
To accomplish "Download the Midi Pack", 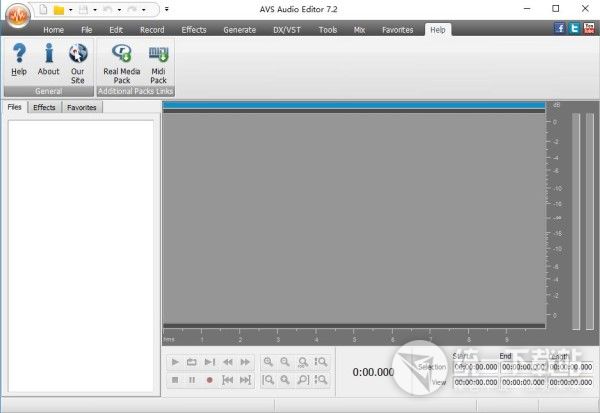I will coord(158,64).
